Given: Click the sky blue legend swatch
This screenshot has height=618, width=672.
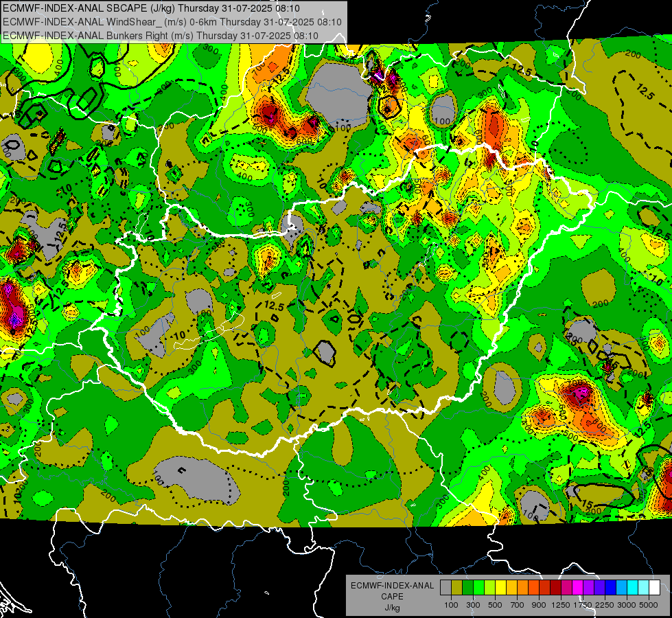Looking at the screenshot, I should click(x=621, y=588).
